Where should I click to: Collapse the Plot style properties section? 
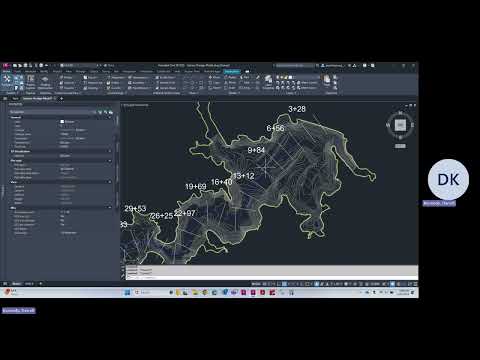[x=109, y=161]
